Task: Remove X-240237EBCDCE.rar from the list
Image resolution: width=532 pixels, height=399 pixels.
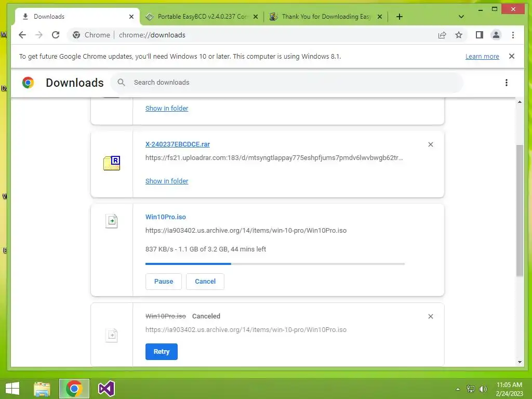Action: click(x=431, y=144)
